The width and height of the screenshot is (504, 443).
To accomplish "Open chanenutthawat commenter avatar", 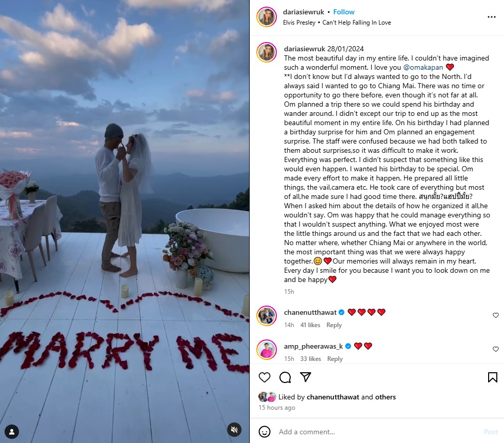I will [x=267, y=316].
